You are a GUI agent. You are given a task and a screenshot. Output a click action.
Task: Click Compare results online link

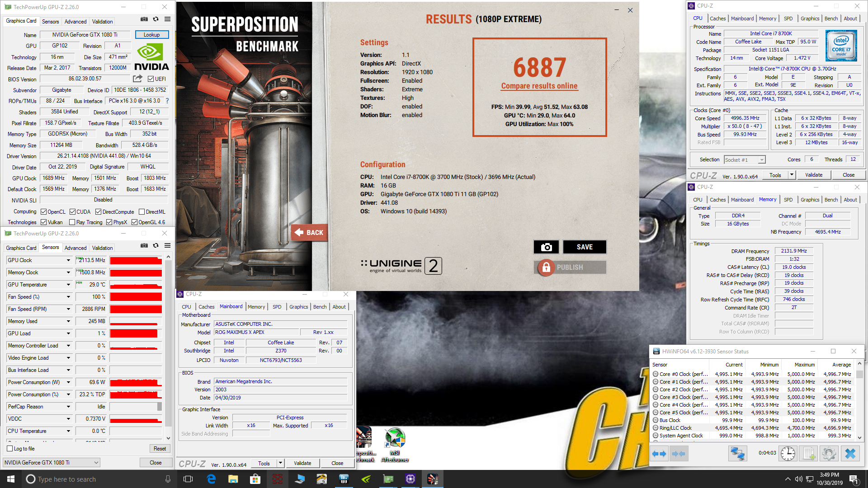point(539,86)
